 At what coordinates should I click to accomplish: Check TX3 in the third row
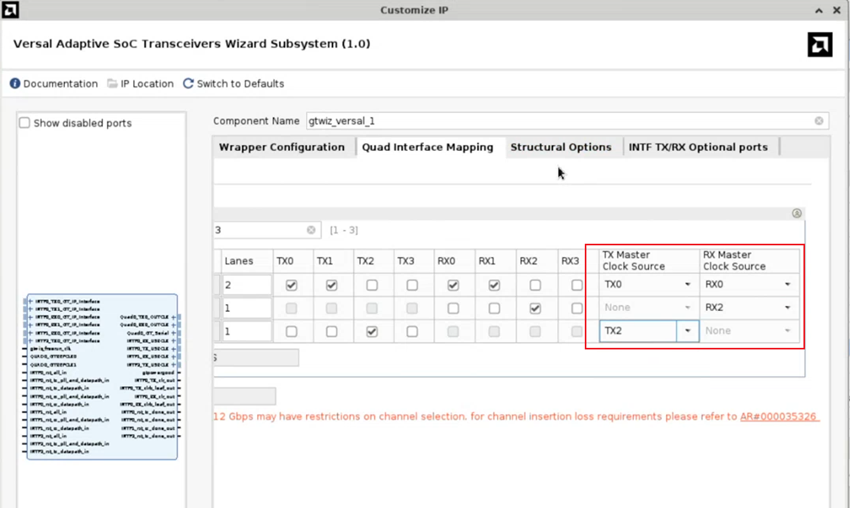[x=412, y=331]
